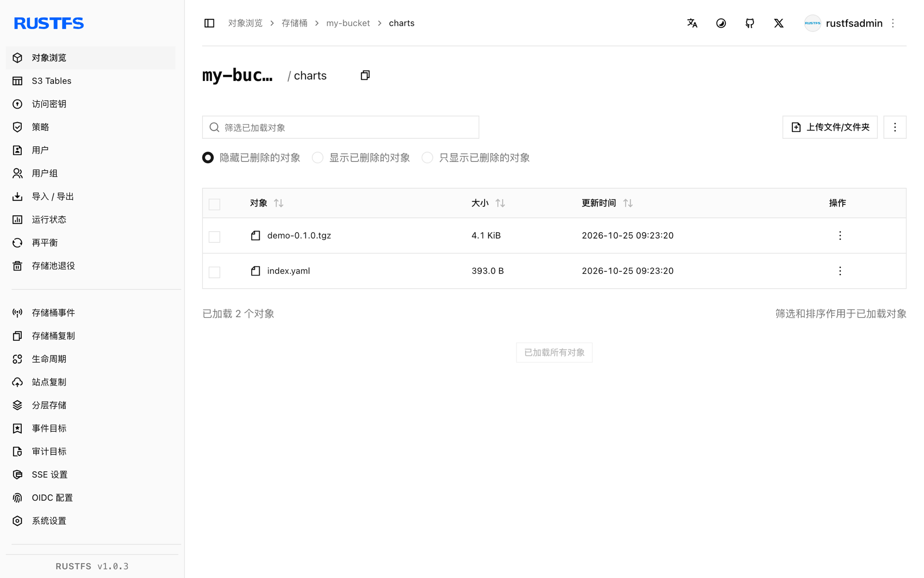Click the search magnifier icon
Screen dimensions: 924x578
pyautogui.click(x=214, y=127)
